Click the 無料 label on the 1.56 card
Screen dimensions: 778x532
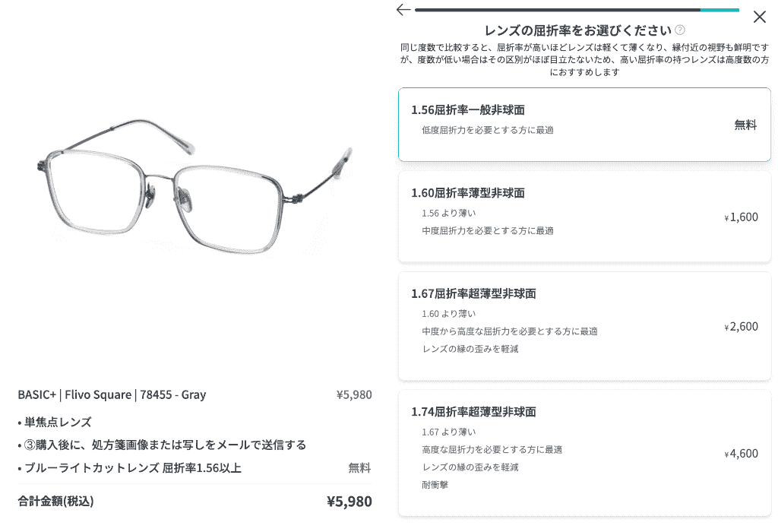pyautogui.click(x=745, y=125)
